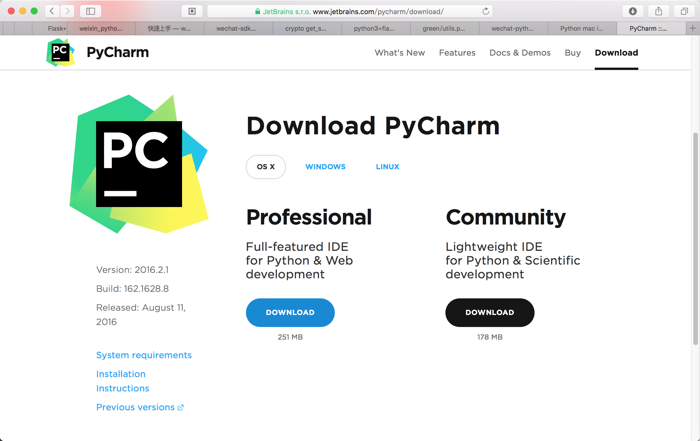Select the WINDOWS platform option

tap(325, 166)
